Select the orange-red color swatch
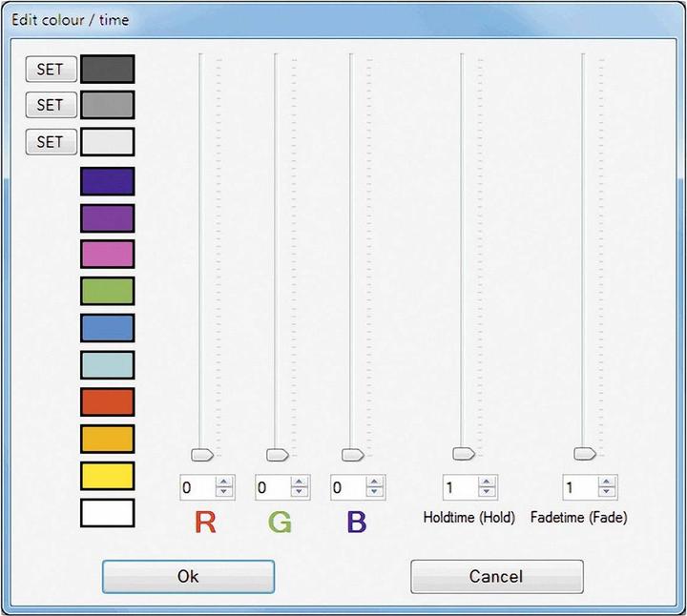 (x=107, y=401)
